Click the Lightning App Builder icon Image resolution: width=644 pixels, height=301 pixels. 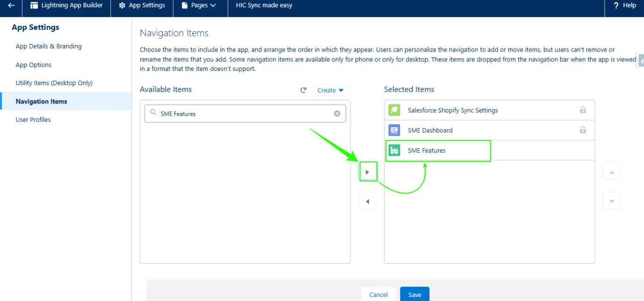34,6
